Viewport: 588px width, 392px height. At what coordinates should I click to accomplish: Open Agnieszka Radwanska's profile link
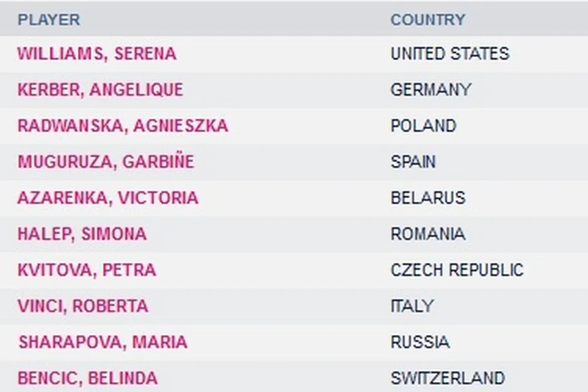[x=123, y=125]
